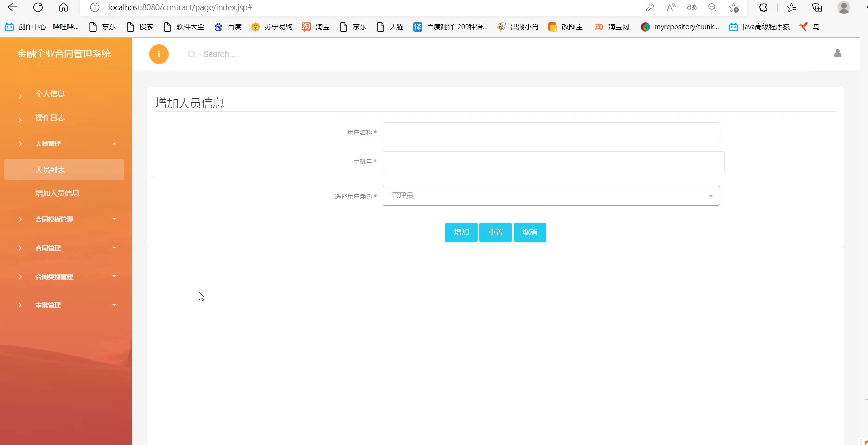
Task: Open myrepository/trunk bookmark
Action: click(x=680, y=27)
